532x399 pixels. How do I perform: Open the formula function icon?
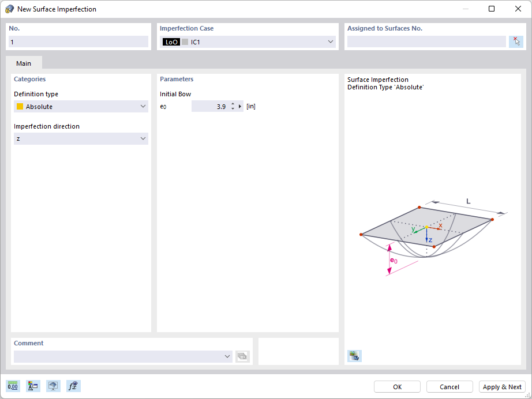[x=73, y=386]
